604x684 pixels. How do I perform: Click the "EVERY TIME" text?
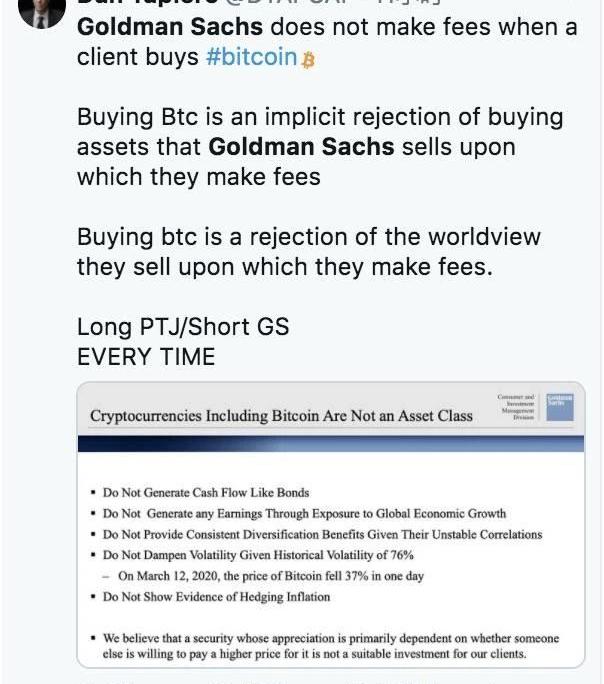(x=146, y=357)
